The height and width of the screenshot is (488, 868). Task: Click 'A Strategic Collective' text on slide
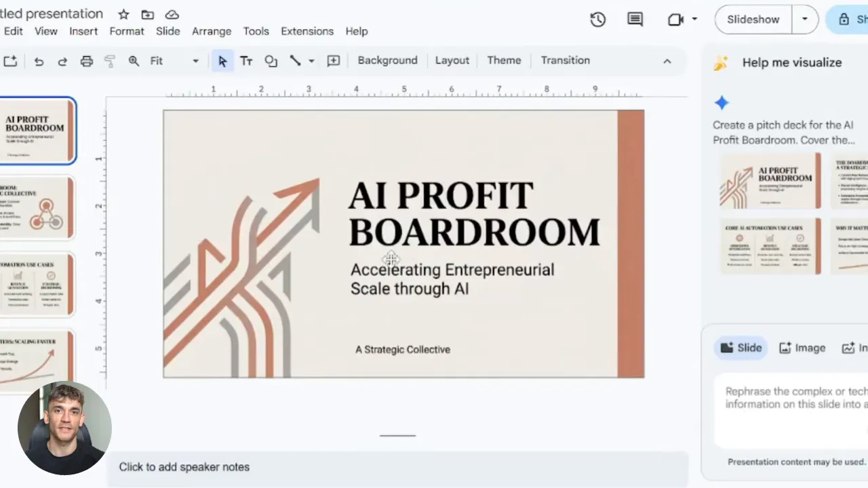(x=403, y=350)
